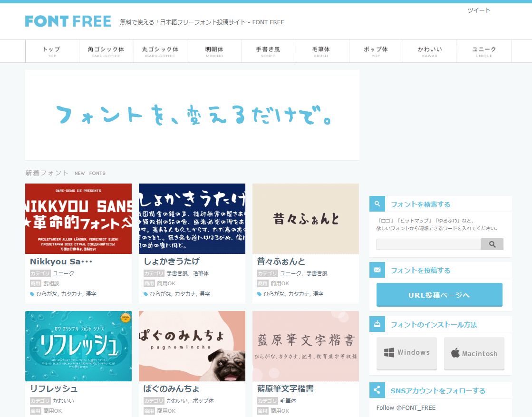Open the ぱぐのみんちょ pug thumbnail

click(192, 346)
